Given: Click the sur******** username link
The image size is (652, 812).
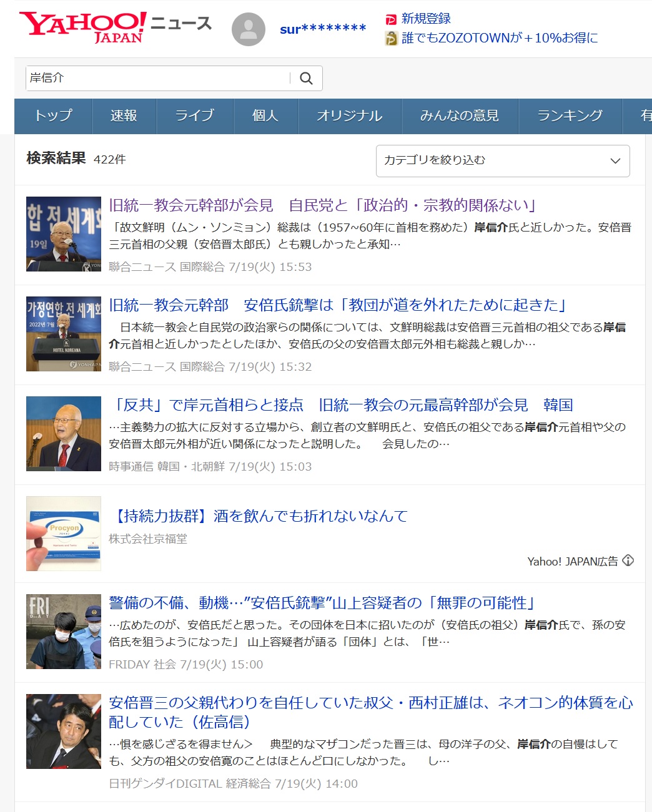Looking at the screenshot, I should coord(323,29).
